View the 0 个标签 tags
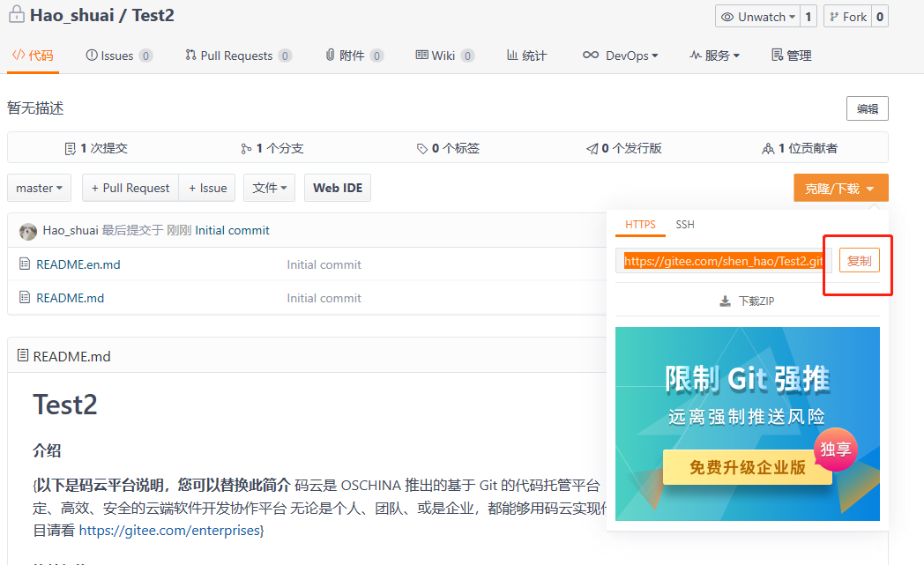This screenshot has width=924, height=565. pos(448,148)
